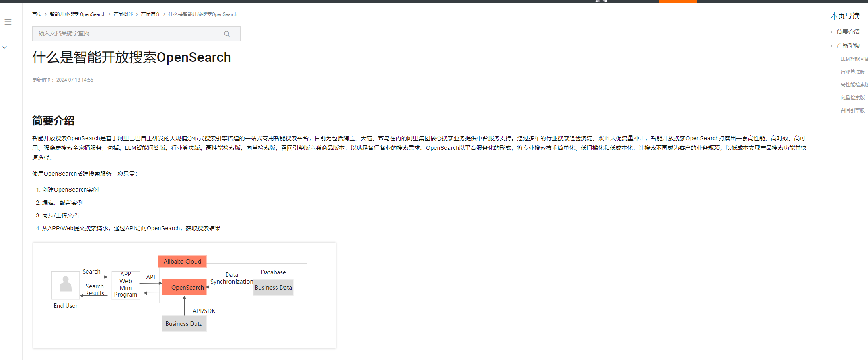Image resolution: width=868 pixels, height=360 pixels.
Task: Go to 首页 breadcrumb link
Action: pyautogui.click(x=37, y=14)
